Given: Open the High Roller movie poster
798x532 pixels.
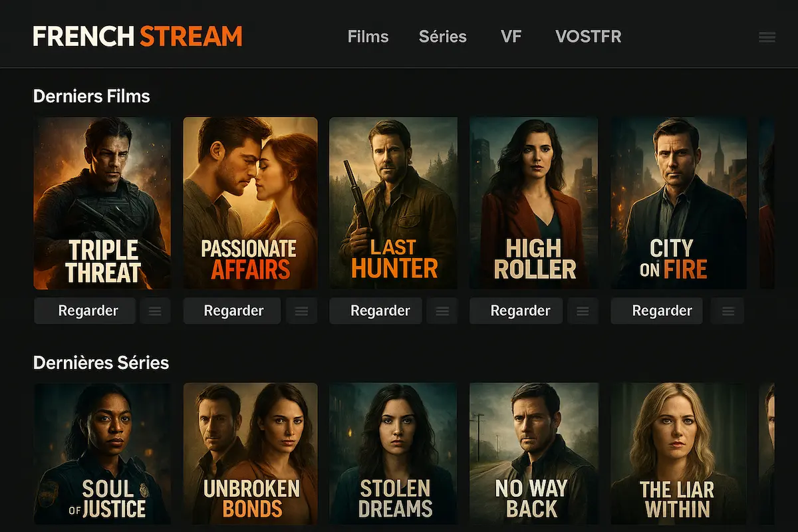Looking at the screenshot, I should tap(534, 203).
